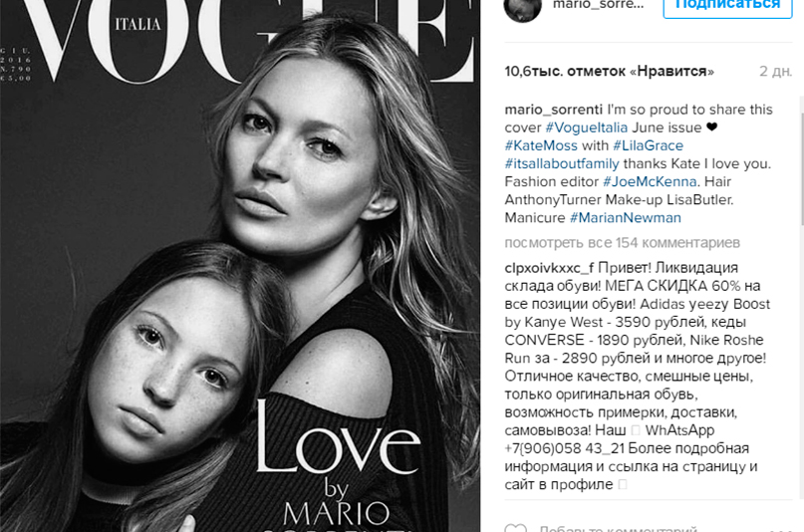View all 154 comments link
The height and width of the screenshot is (532, 804).
(622, 242)
